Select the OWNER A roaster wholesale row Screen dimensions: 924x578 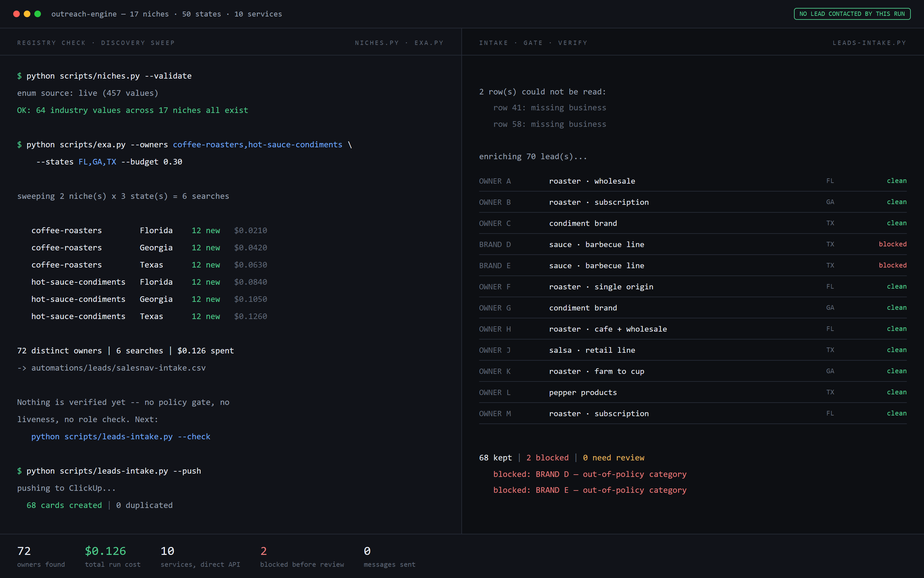coord(693,181)
